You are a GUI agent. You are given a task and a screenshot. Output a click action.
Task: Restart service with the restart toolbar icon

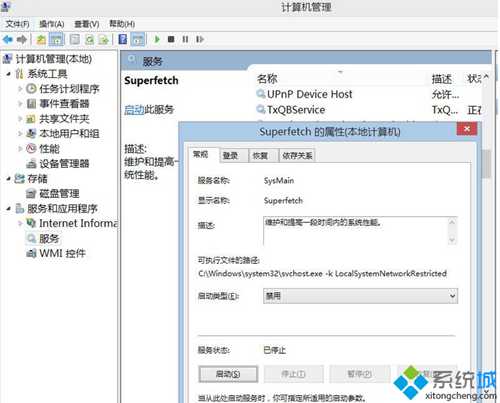tap(199, 39)
